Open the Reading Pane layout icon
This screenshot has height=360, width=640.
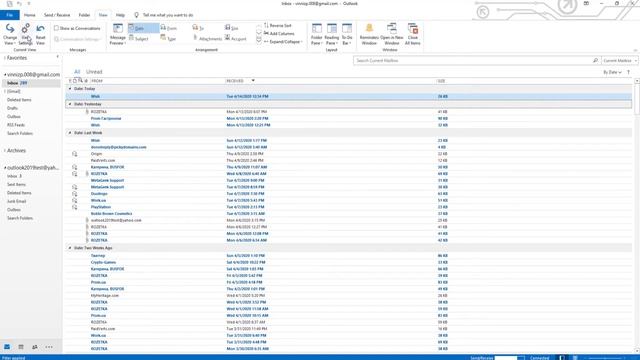coord(331,29)
